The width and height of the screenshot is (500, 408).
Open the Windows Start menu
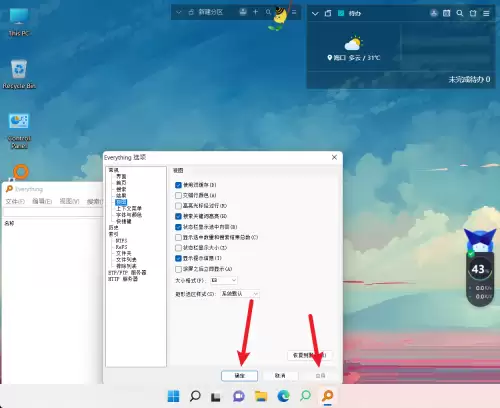click(173, 396)
